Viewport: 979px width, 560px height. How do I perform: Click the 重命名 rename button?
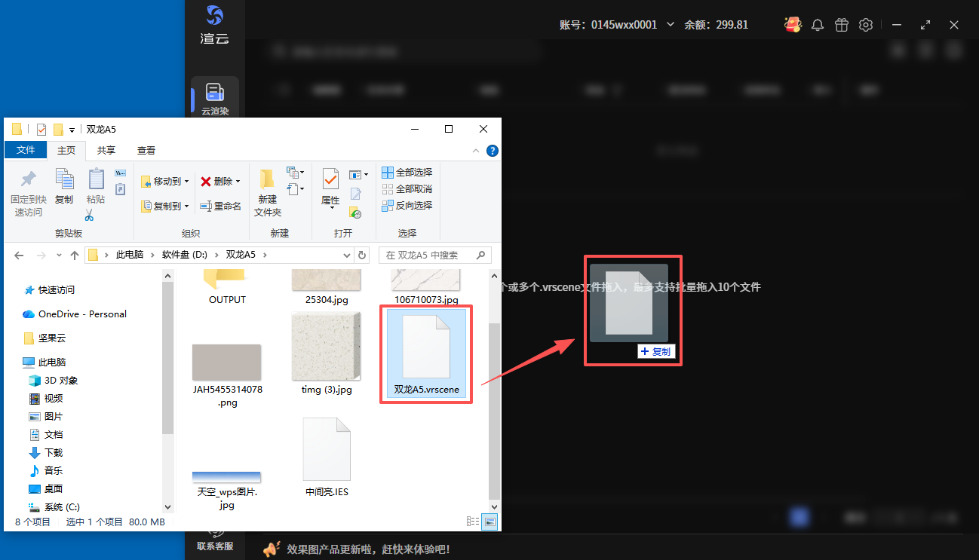[x=220, y=206]
